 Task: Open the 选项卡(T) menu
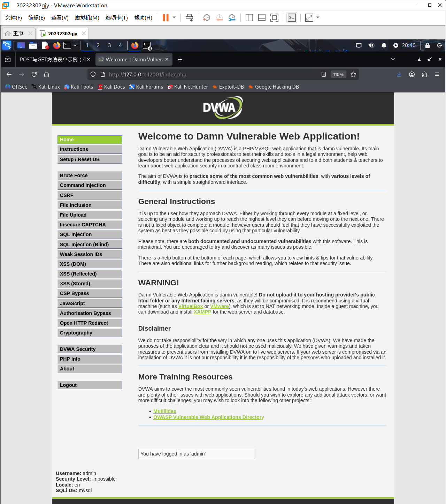(x=117, y=18)
